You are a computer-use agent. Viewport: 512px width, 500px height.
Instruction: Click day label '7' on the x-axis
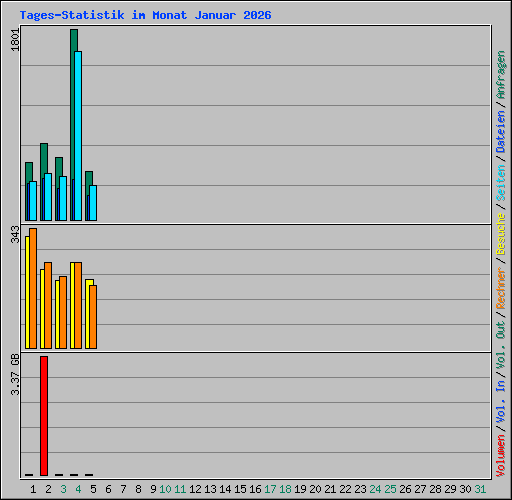123,489
